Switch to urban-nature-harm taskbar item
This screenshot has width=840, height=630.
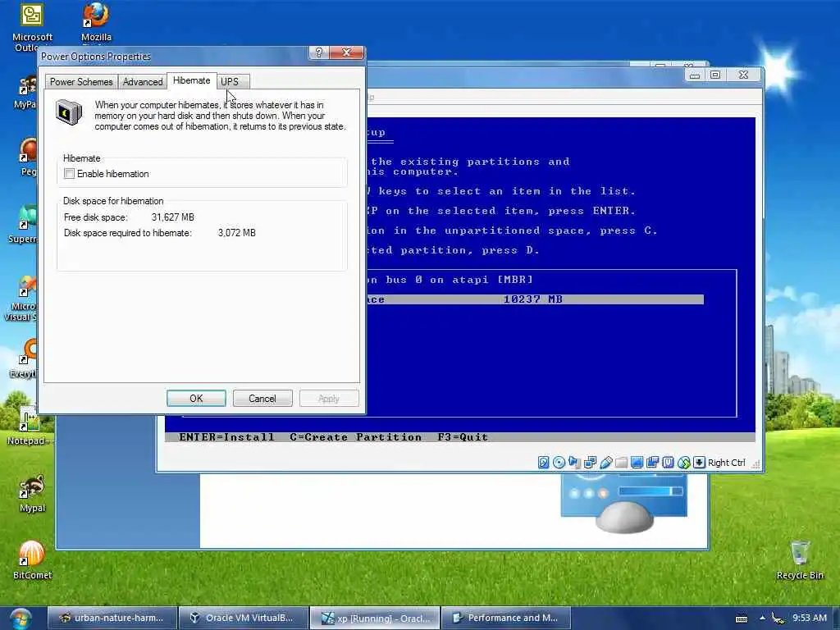[x=112, y=618]
